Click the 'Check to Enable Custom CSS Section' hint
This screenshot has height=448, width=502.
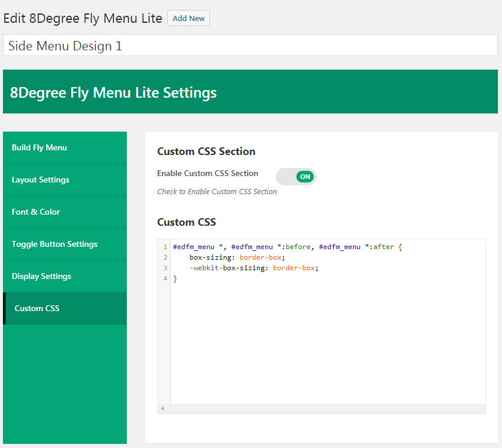(217, 192)
